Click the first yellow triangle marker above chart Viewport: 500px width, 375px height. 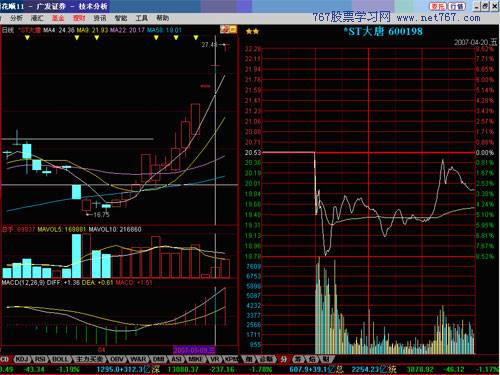click(x=27, y=38)
